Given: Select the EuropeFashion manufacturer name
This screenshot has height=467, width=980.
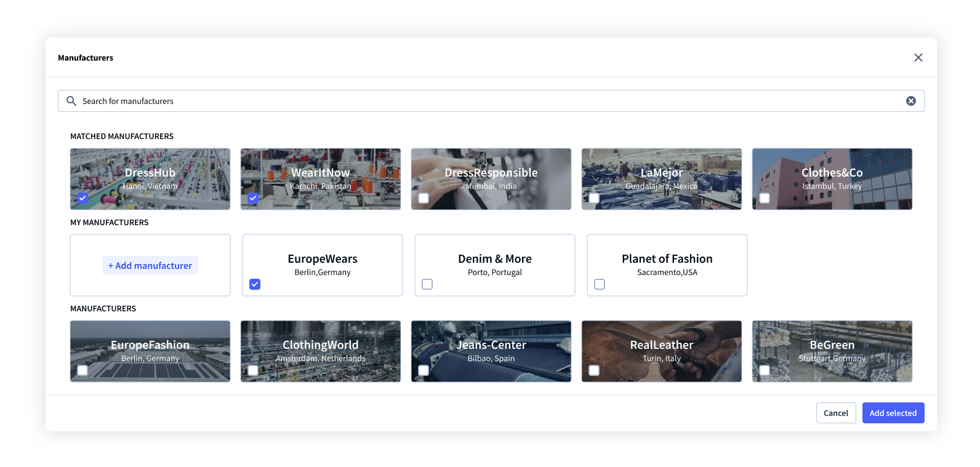Looking at the screenshot, I should point(150,345).
